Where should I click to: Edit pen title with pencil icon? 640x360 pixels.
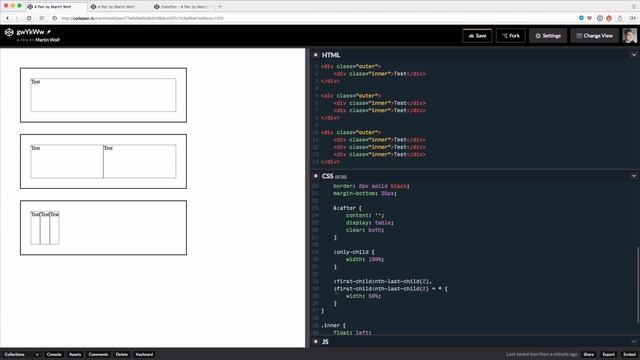tap(49, 32)
